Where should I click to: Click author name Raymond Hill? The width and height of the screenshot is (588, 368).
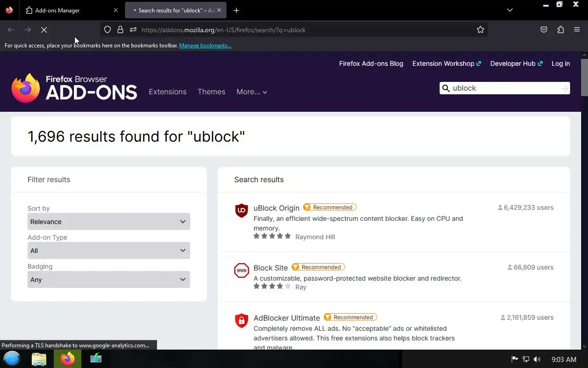pos(315,237)
